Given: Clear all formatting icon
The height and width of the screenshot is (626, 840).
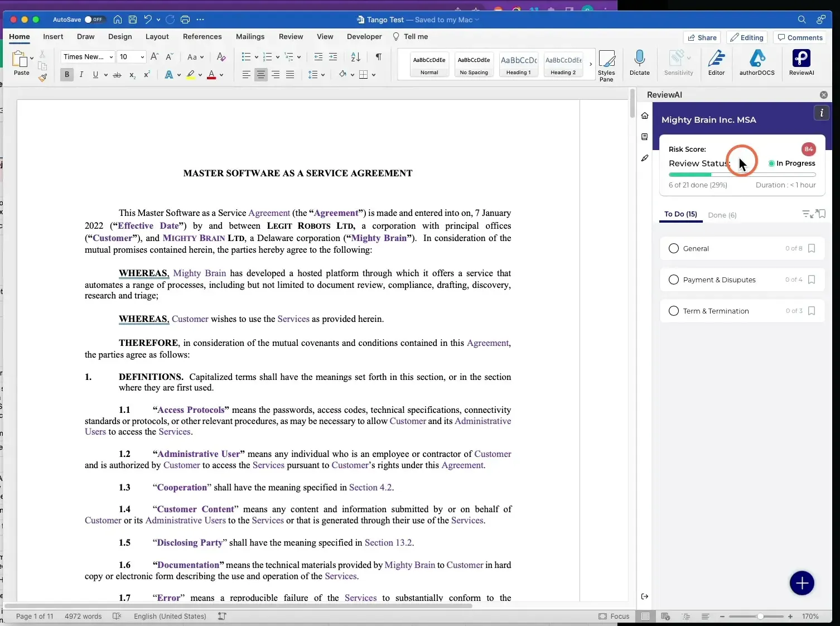Looking at the screenshot, I should (x=221, y=57).
